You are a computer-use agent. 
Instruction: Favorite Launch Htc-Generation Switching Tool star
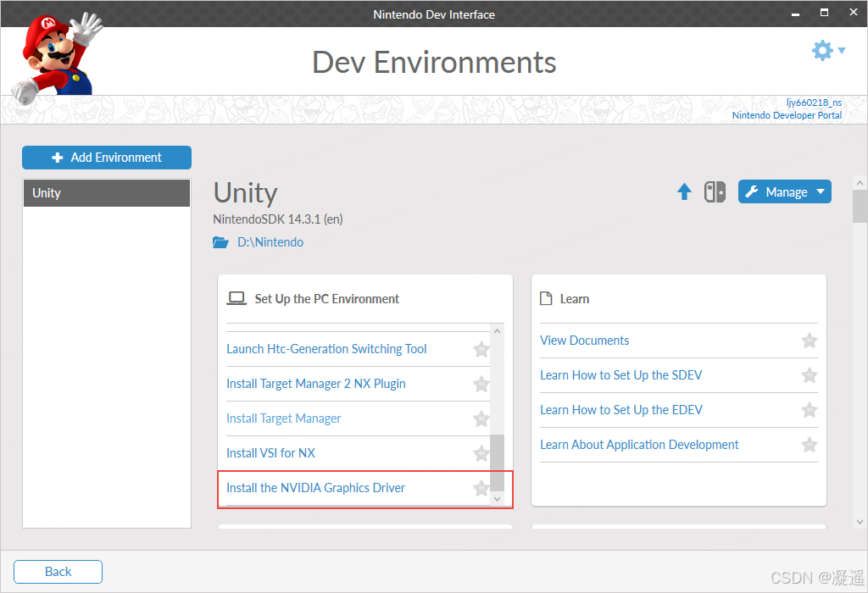tap(481, 349)
